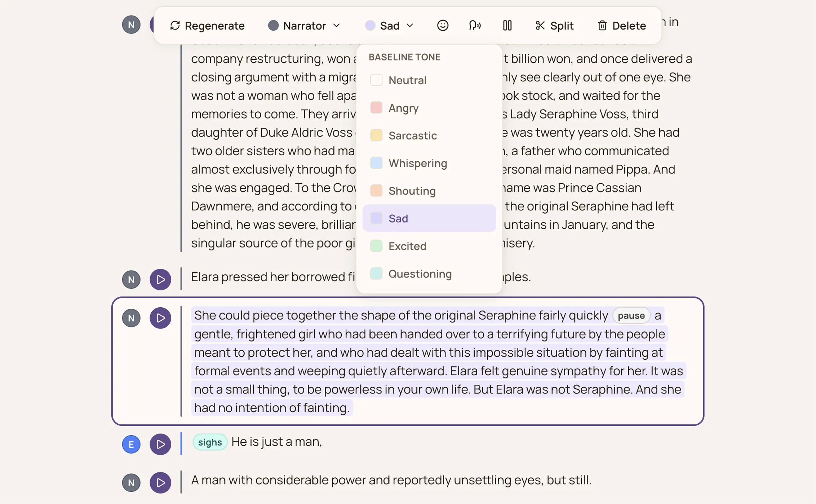Choose Whispering tone option
Viewport: 816px width, 504px height.
tap(429, 163)
